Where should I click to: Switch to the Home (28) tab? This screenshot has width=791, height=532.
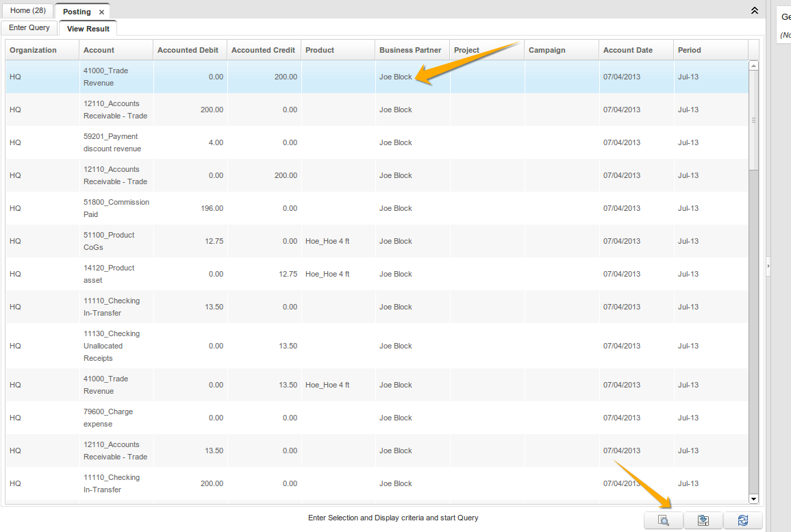[28, 11]
